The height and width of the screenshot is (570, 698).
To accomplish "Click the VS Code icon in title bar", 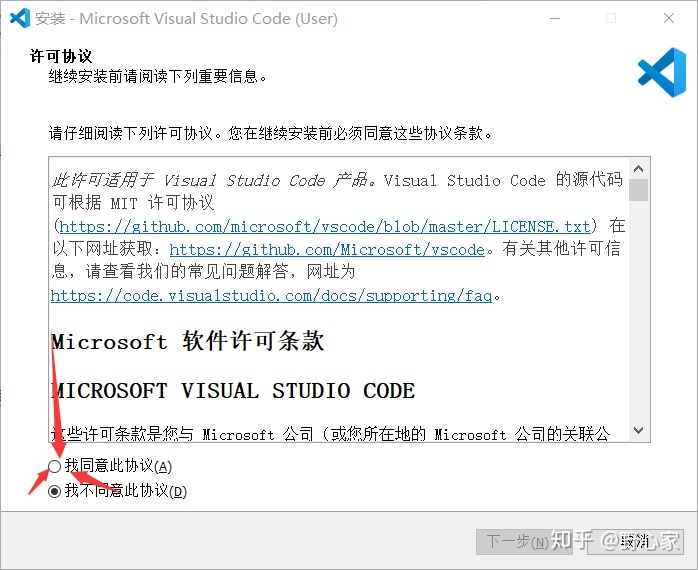I will [x=20, y=18].
